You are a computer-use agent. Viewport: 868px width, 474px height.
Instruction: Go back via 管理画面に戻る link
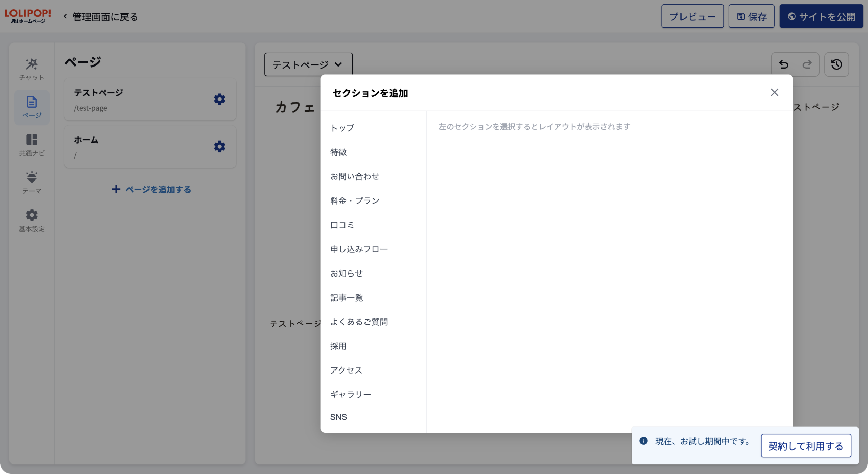tap(101, 17)
